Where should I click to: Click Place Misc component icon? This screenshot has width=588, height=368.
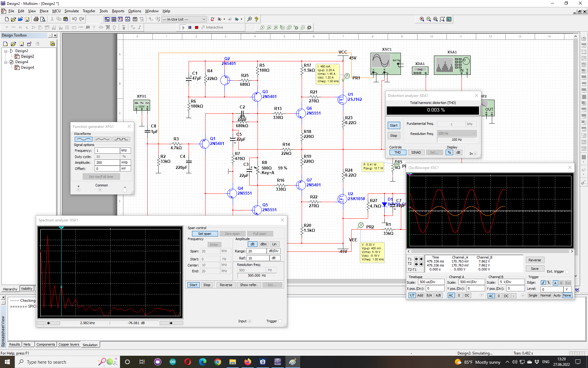81,27
